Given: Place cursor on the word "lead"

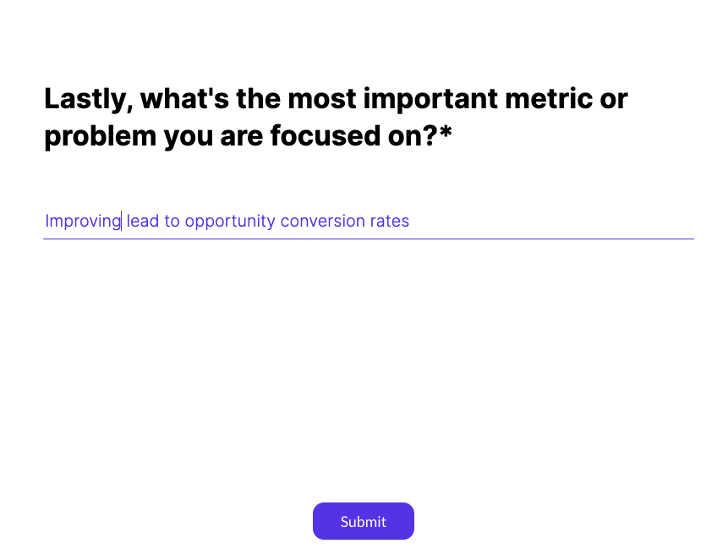Looking at the screenshot, I should (142, 222).
